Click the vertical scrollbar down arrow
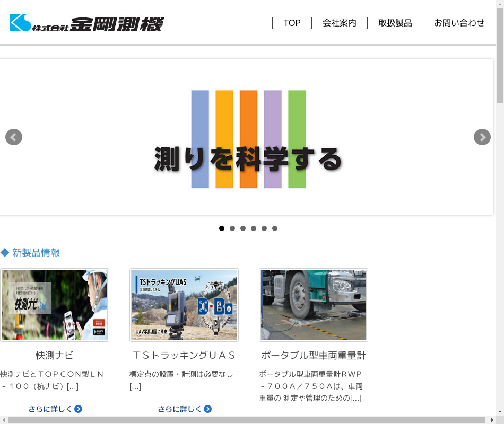 500,412
